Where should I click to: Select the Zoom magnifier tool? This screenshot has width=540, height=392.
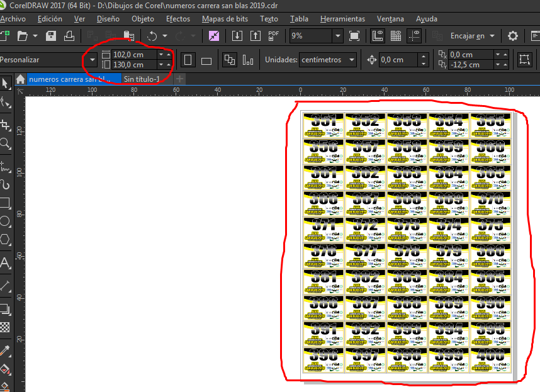[x=5, y=143]
